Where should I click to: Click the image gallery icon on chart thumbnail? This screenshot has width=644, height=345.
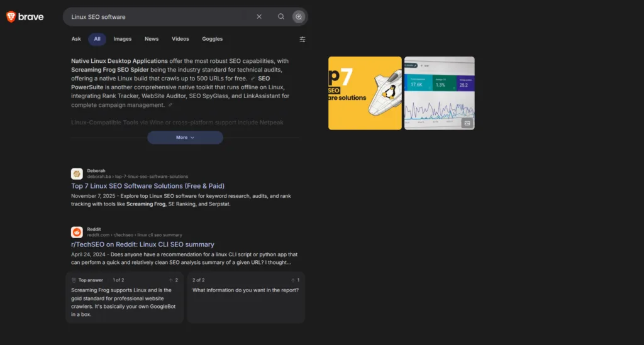pos(467,123)
